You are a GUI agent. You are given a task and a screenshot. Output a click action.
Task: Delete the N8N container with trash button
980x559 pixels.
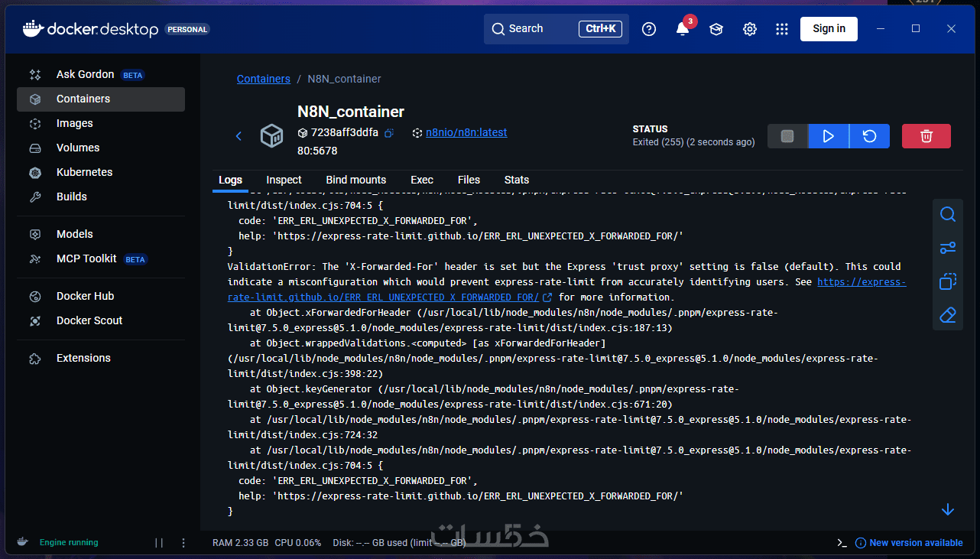926,136
